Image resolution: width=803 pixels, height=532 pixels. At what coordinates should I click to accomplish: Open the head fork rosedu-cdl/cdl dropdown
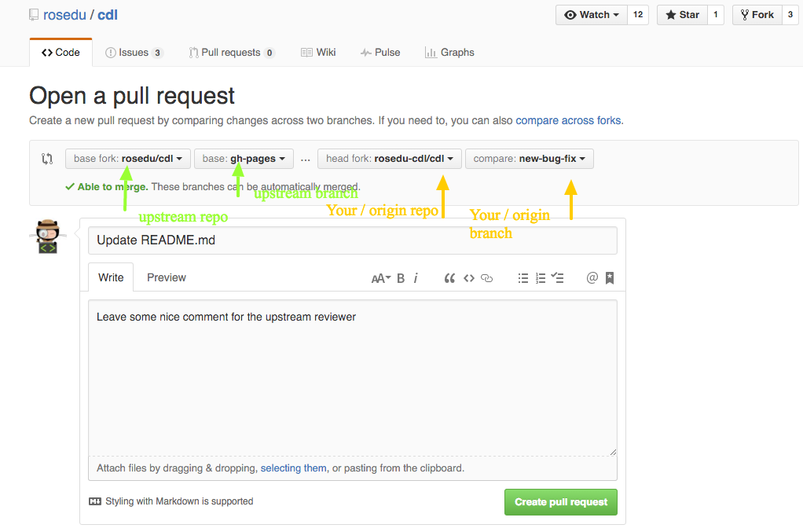tap(390, 159)
